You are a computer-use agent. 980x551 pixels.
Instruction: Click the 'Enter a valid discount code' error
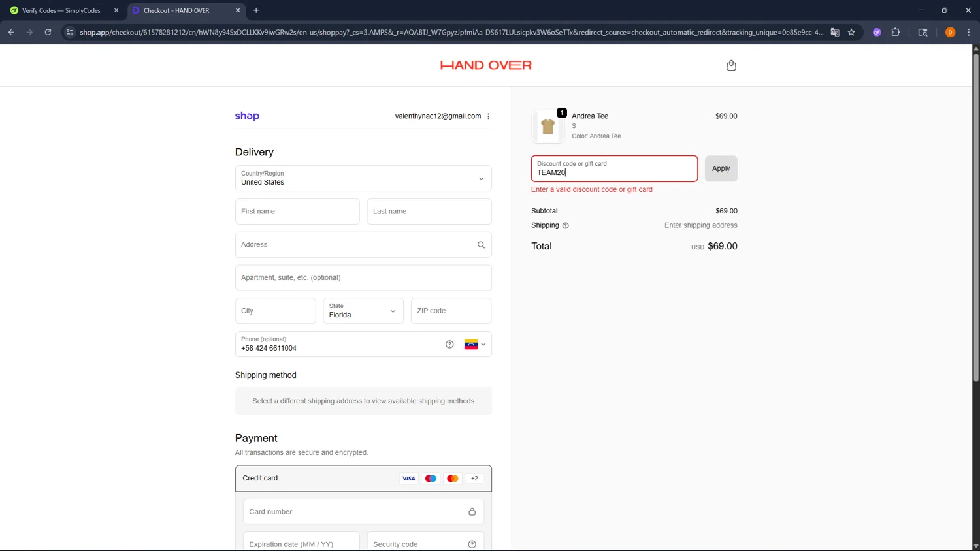(x=592, y=189)
